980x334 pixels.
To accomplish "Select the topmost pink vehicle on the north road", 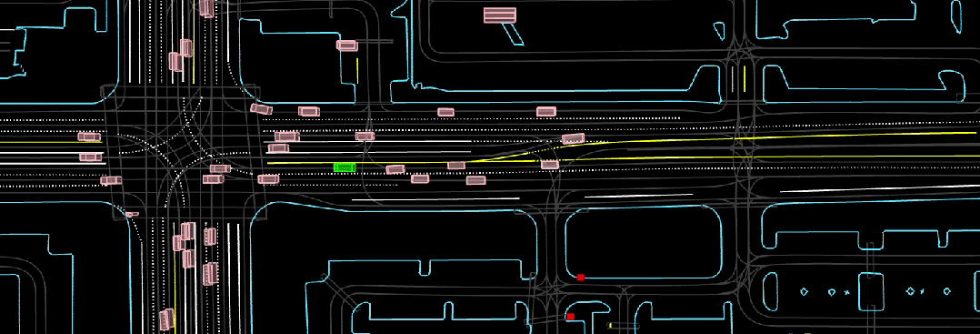I will click(x=206, y=7).
